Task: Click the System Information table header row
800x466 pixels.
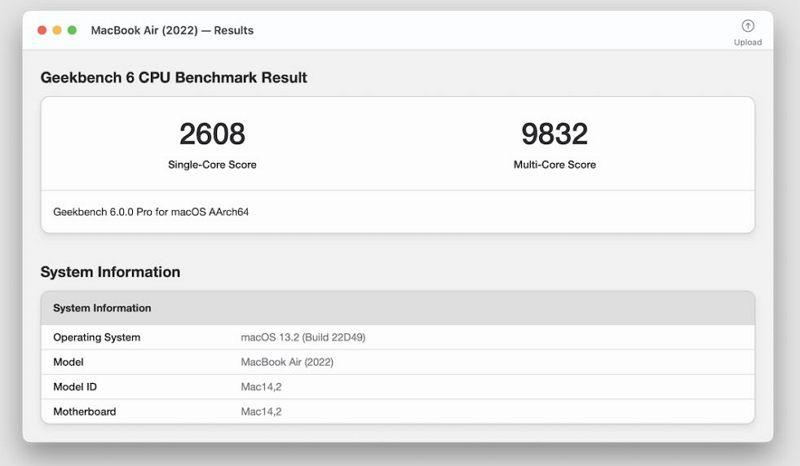Action: (x=398, y=308)
